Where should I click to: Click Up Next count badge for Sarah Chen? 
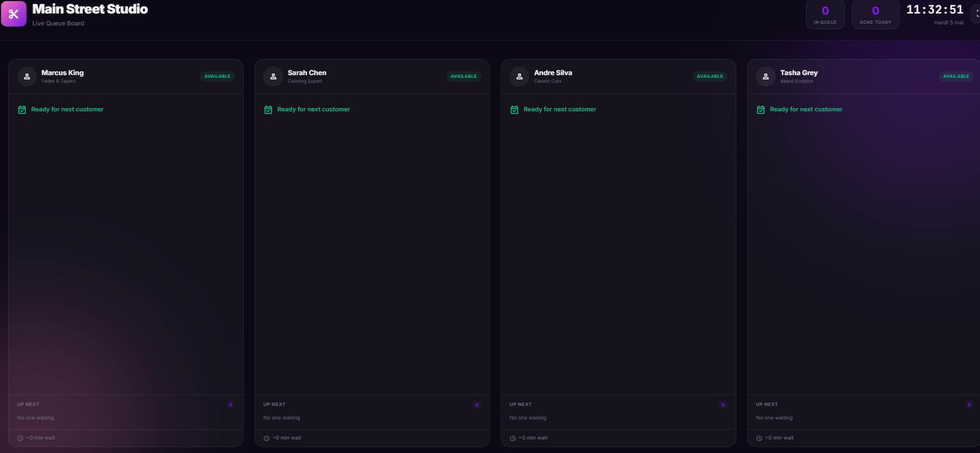pyautogui.click(x=476, y=405)
